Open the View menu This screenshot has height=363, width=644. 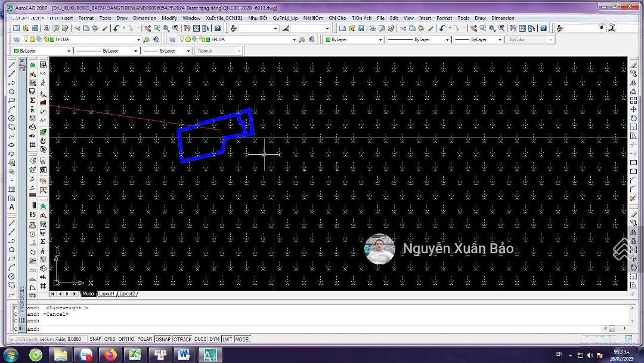(x=408, y=18)
